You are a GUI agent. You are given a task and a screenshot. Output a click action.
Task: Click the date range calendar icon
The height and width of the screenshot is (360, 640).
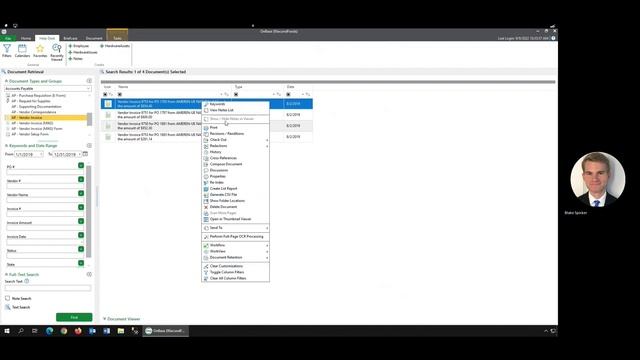point(85,154)
